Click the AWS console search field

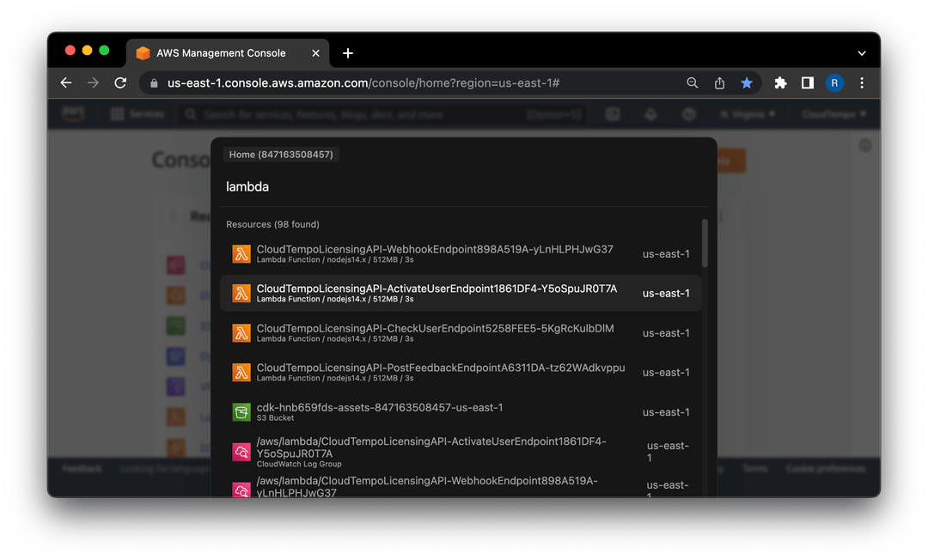(x=382, y=114)
